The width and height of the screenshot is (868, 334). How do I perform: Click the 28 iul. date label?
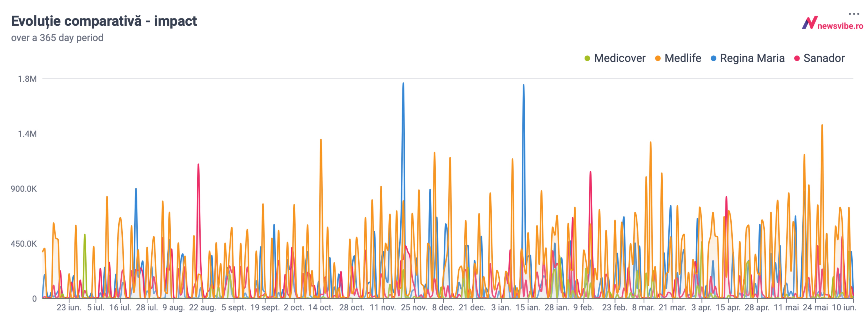click(x=147, y=307)
